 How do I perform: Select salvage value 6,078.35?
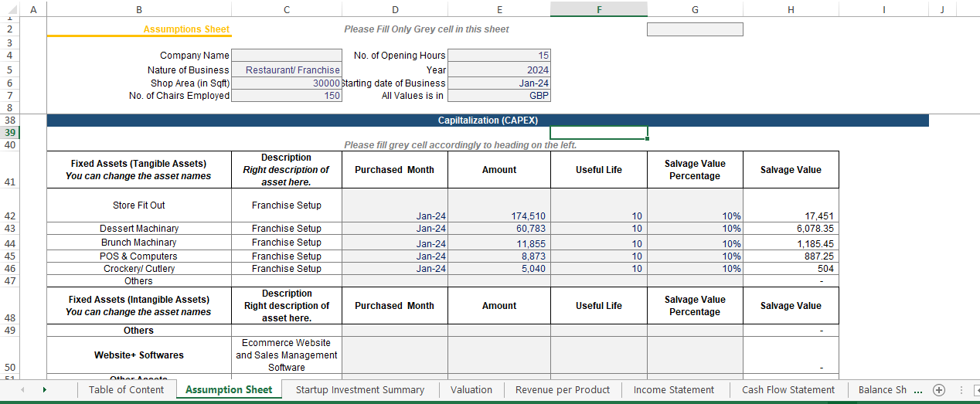click(791, 229)
